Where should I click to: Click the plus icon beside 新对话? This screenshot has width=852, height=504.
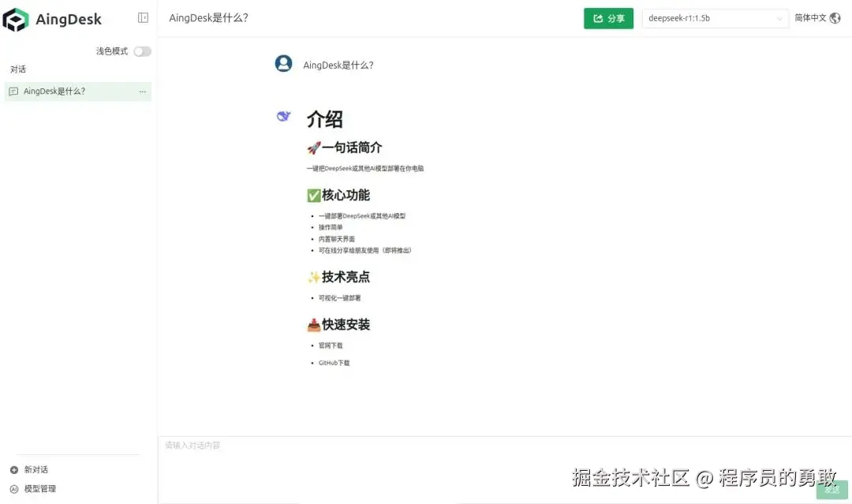tap(14, 470)
